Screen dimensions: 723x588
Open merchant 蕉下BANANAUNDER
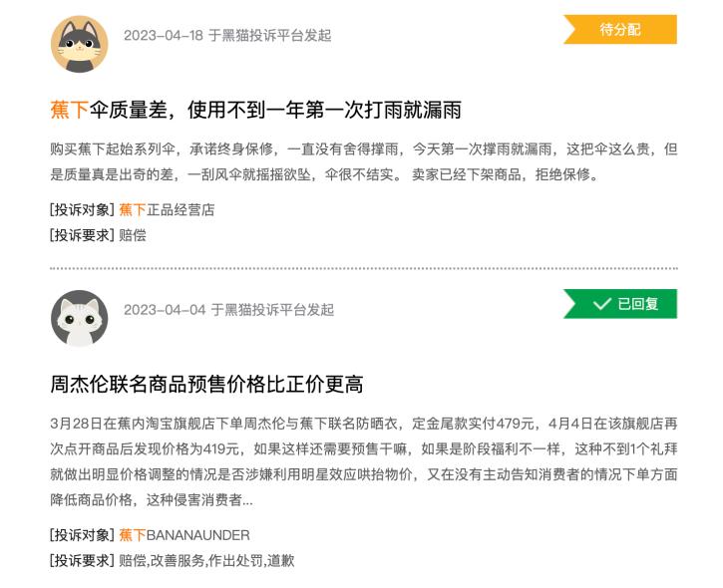[184, 535]
